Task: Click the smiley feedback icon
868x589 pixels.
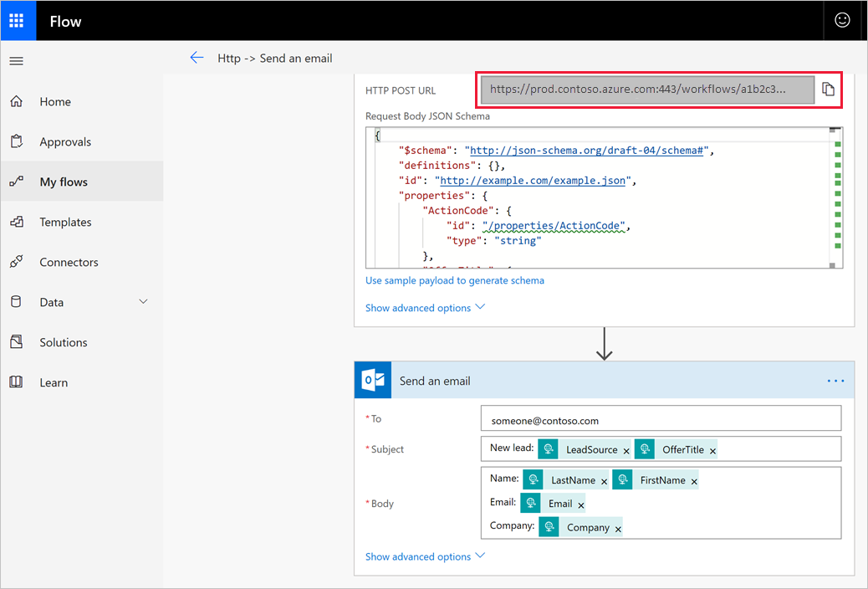Action: tap(842, 21)
